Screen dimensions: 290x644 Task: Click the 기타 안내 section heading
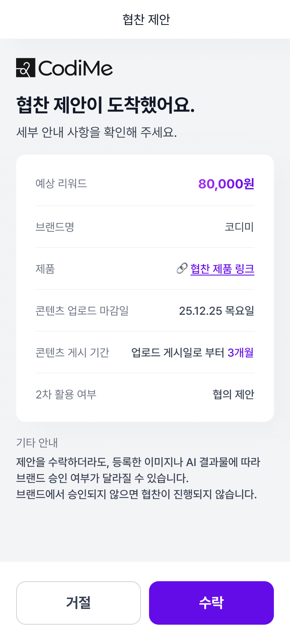coord(37,443)
